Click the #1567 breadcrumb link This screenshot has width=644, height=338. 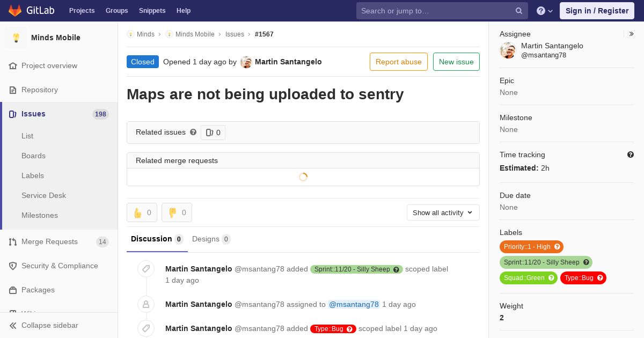point(264,34)
